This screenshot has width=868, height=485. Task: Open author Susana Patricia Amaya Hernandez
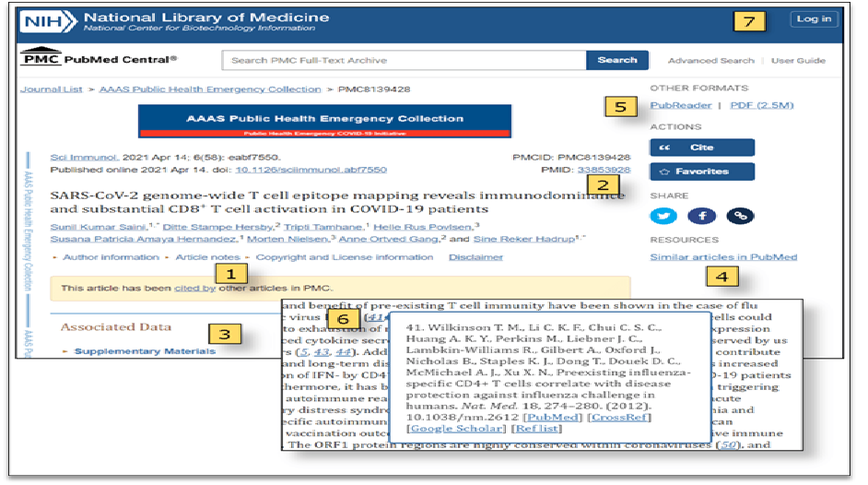(144, 239)
